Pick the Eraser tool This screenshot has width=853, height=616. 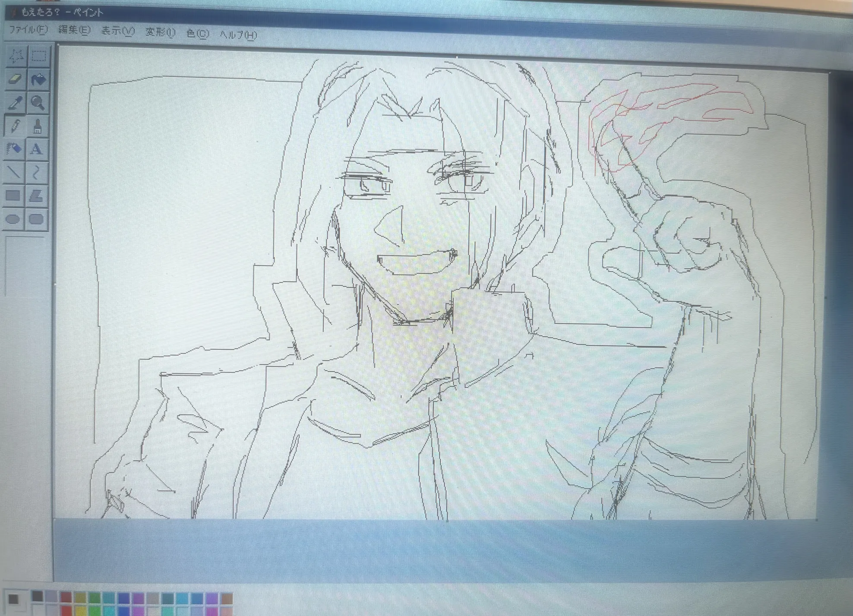15,79
